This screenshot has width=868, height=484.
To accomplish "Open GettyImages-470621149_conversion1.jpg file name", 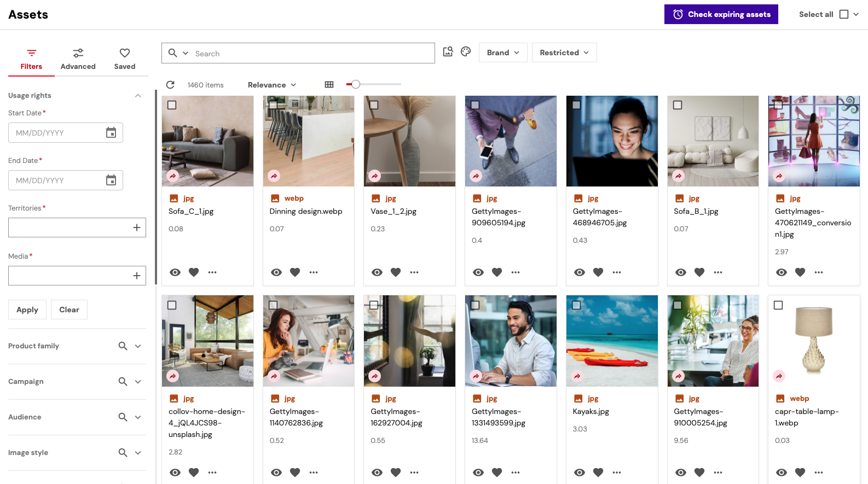I will click(813, 223).
